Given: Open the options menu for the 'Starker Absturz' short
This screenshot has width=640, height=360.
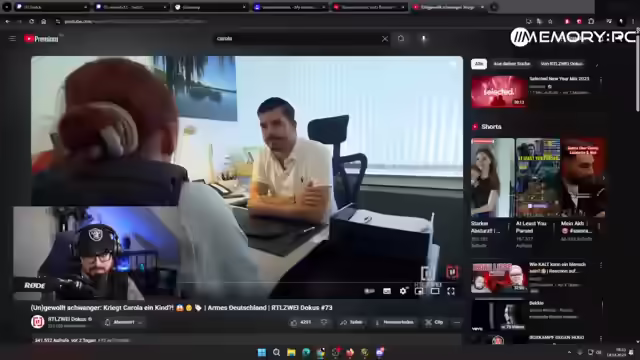Looking at the screenshot, I should coord(509,226).
